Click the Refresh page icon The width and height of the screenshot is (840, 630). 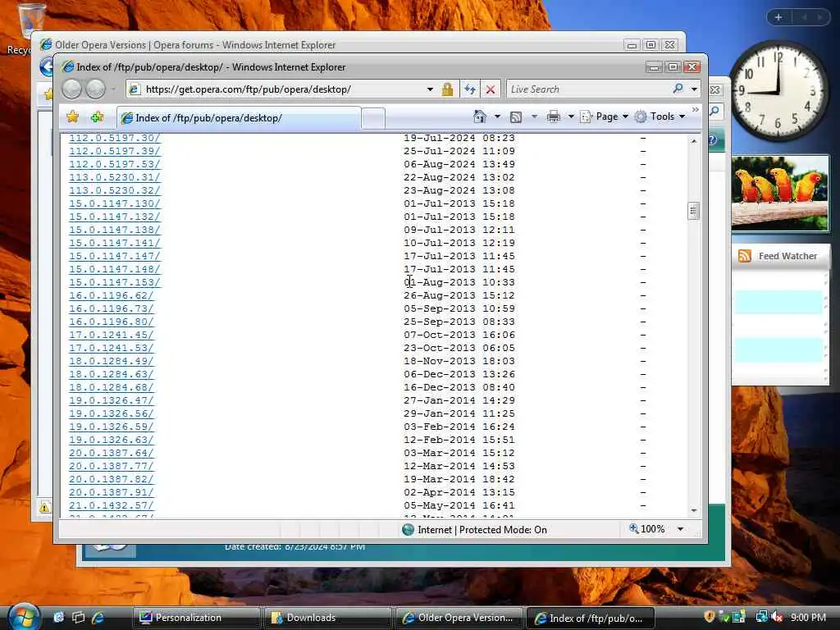pos(470,89)
